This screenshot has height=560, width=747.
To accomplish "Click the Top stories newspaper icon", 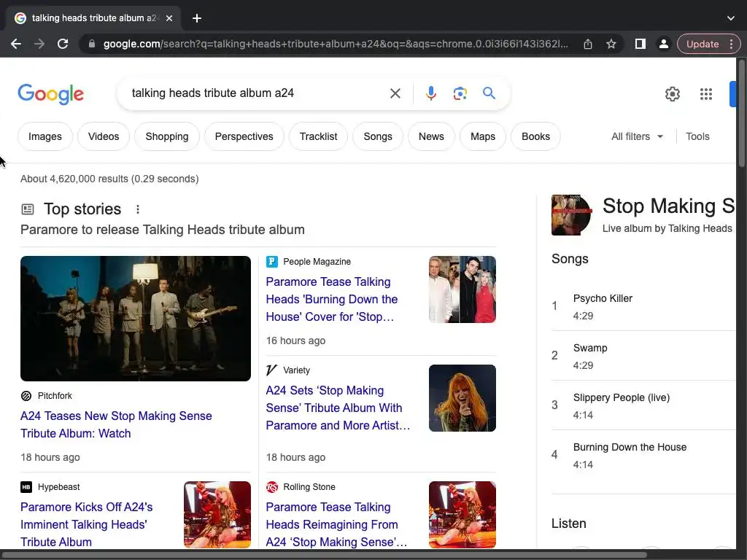I will (28, 209).
